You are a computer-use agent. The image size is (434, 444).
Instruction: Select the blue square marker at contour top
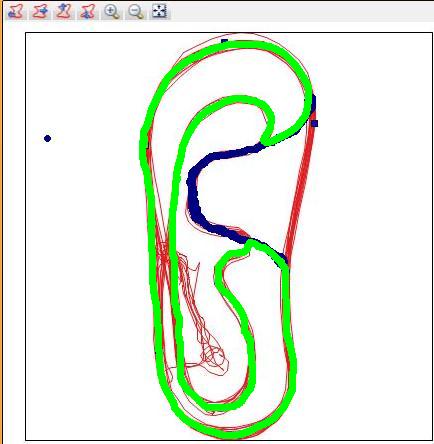click(x=224, y=41)
